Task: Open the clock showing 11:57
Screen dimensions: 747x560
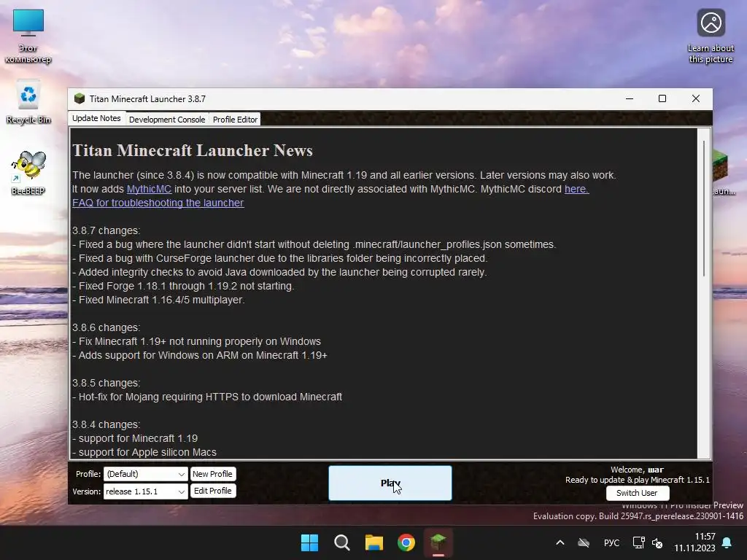Action: (x=694, y=542)
